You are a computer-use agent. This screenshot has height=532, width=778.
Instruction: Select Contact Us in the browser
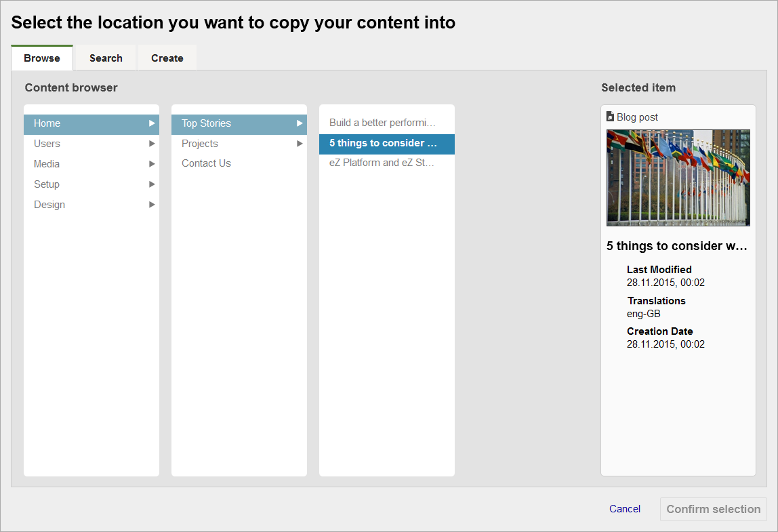206,163
